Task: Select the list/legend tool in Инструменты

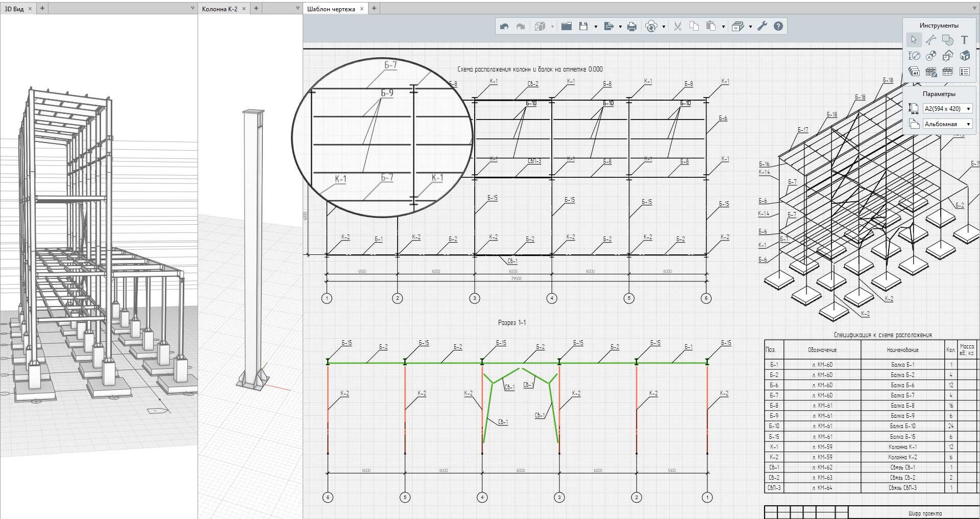Action: point(965,72)
